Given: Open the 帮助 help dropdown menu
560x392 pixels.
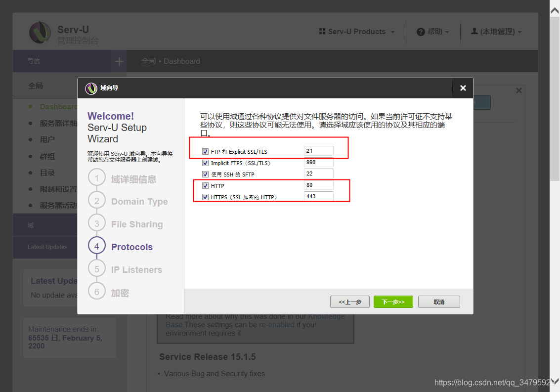Looking at the screenshot, I should click(433, 32).
